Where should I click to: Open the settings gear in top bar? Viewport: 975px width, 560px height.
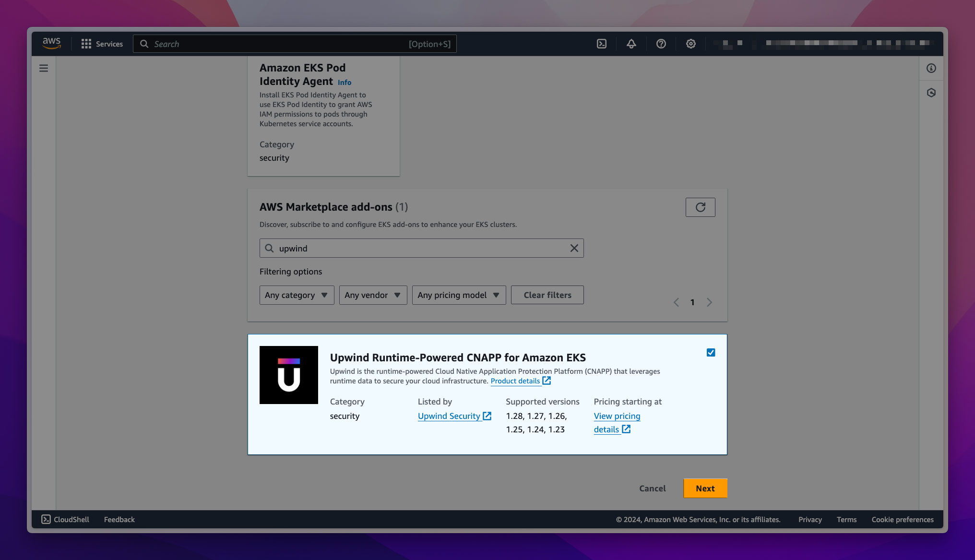point(691,44)
